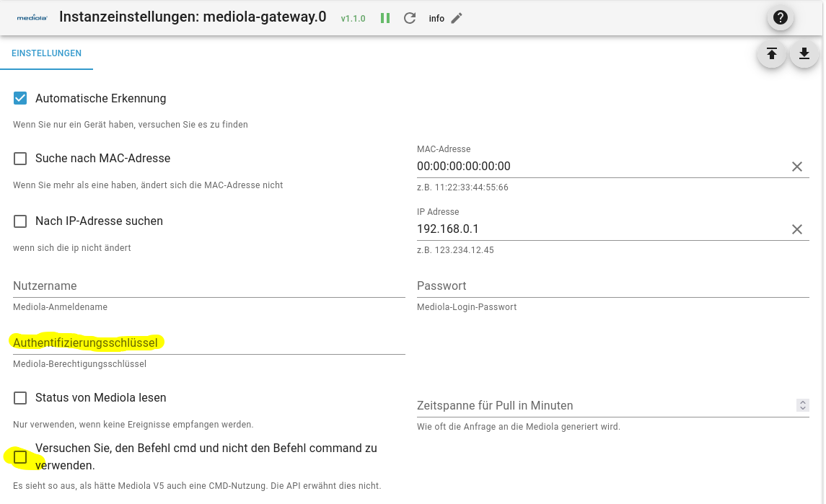Click hint text 'z.B. 11:22:33:44:55:66'

click(x=462, y=187)
